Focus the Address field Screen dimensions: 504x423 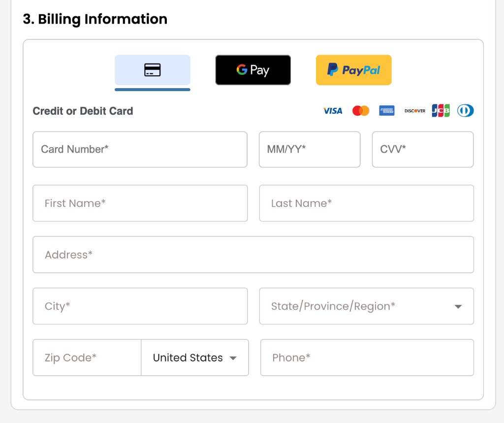[x=253, y=255]
